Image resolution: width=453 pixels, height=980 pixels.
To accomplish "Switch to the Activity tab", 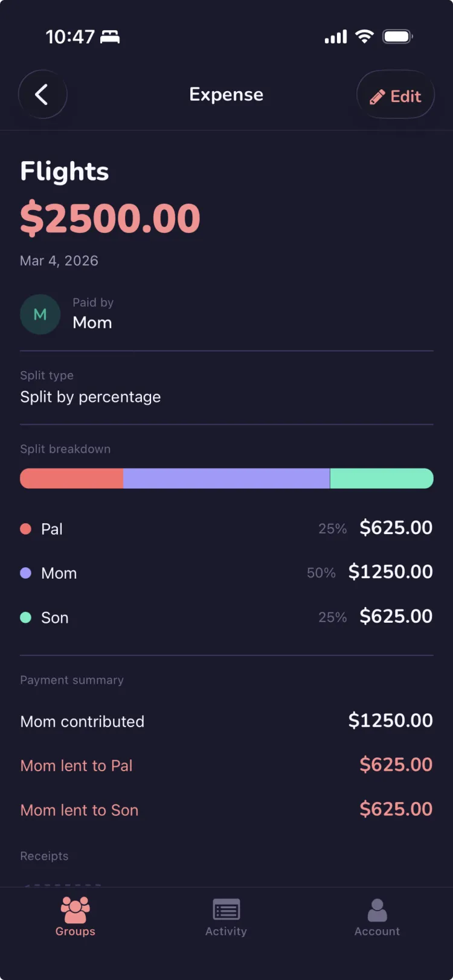I will coord(226,918).
